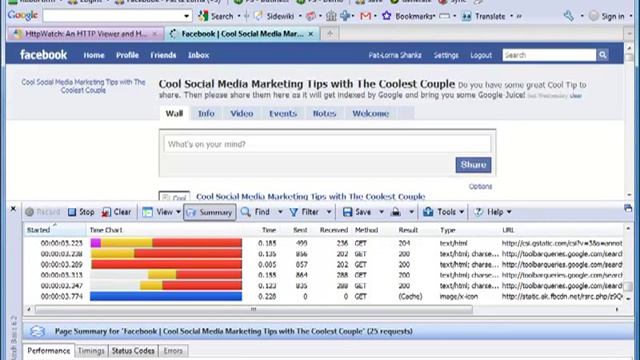This screenshot has height=360, width=640.
Task: Open the Filter dropdown arrow
Action: (329, 212)
